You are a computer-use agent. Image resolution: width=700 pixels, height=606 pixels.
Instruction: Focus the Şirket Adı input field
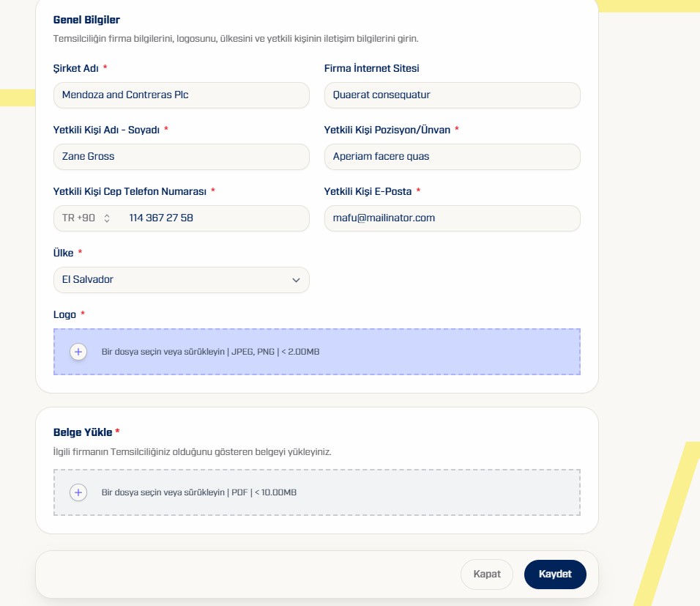click(x=182, y=95)
